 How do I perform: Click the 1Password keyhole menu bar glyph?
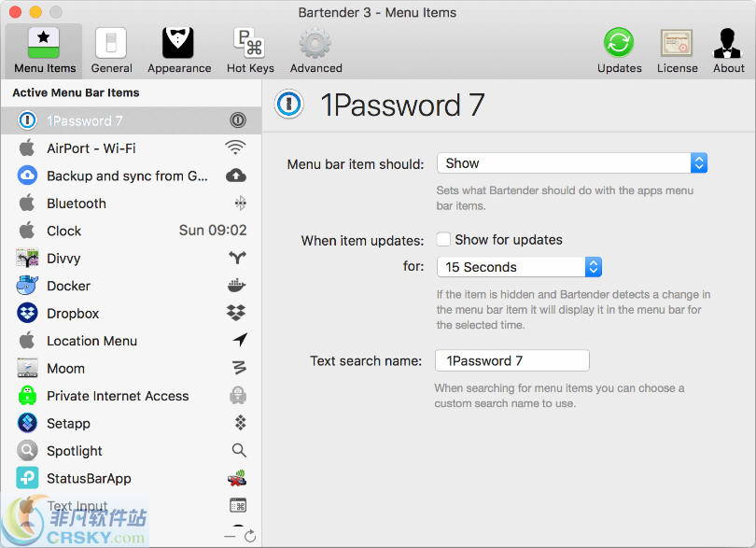point(238,120)
